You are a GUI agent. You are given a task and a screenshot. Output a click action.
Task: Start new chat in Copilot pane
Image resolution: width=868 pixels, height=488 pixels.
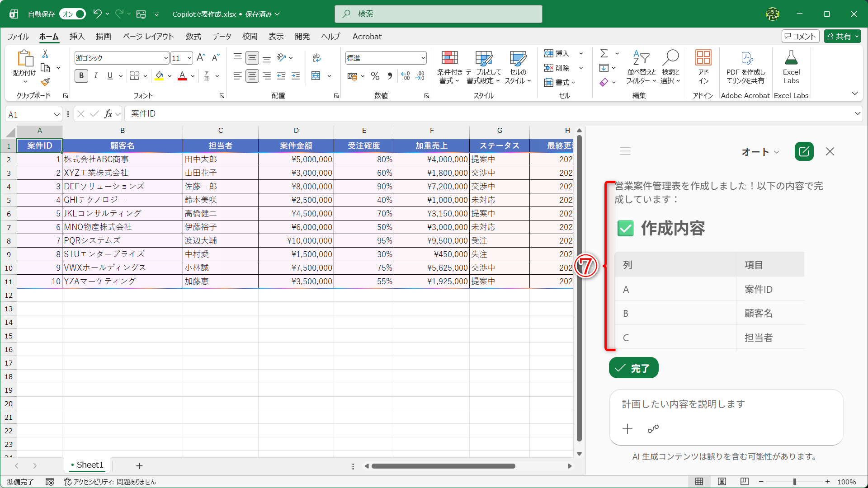[804, 151]
